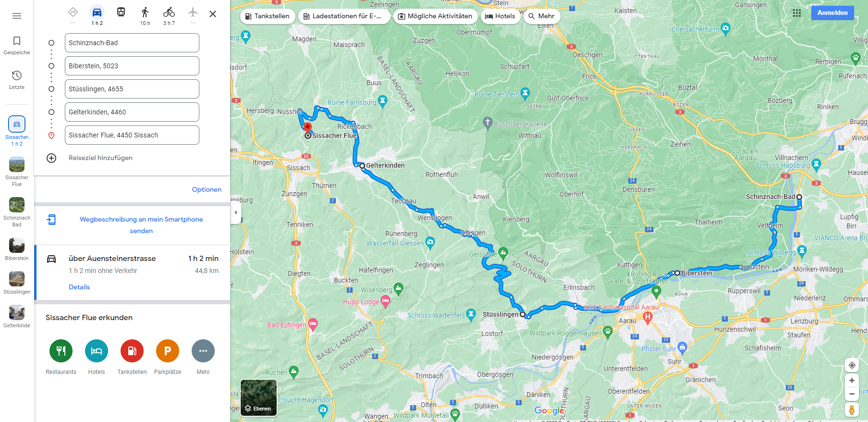Open route Details link
Screen dimensions: 868x422
point(79,287)
